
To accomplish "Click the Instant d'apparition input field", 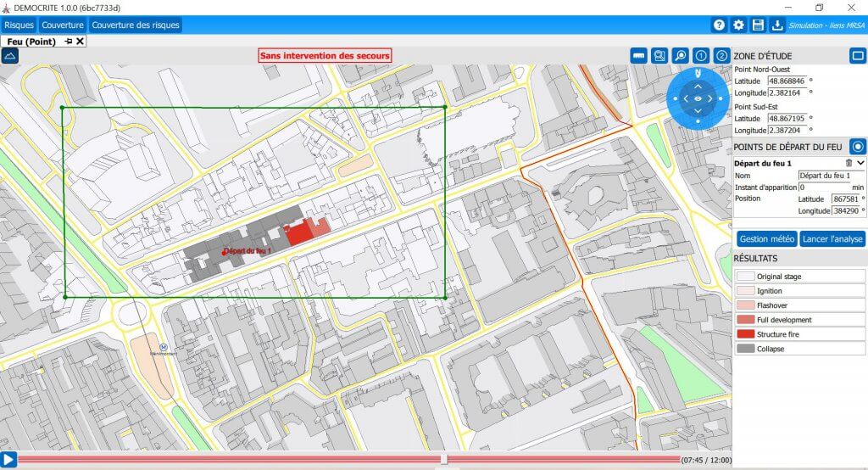I will 823,187.
